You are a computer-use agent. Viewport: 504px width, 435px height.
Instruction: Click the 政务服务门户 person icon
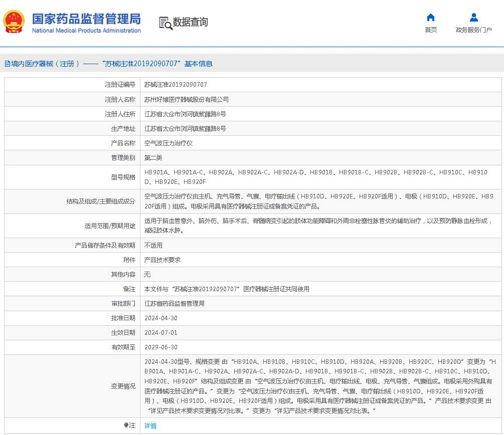point(473,18)
